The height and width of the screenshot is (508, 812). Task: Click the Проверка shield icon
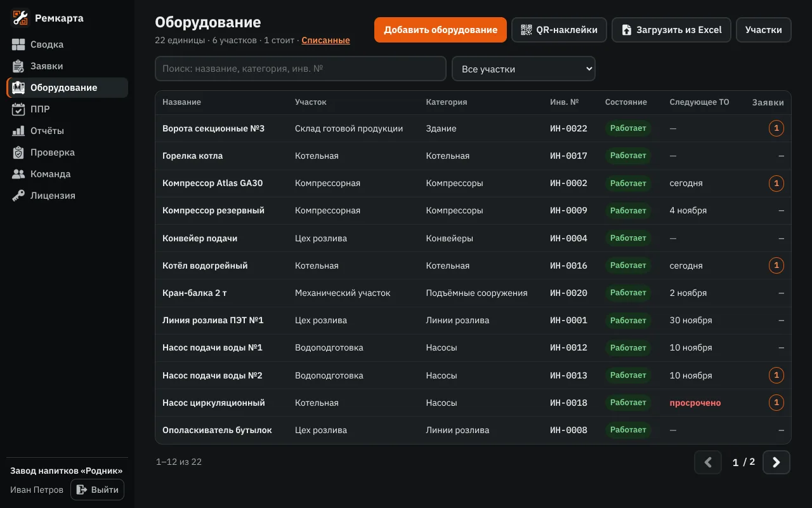tap(18, 152)
